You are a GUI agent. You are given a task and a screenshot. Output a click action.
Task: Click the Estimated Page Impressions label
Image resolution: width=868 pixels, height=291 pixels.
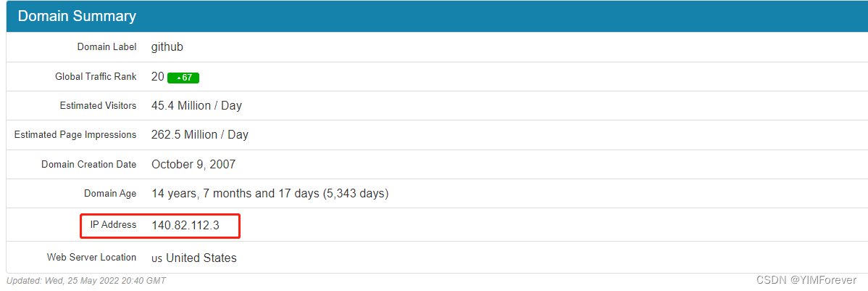[x=75, y=135]
